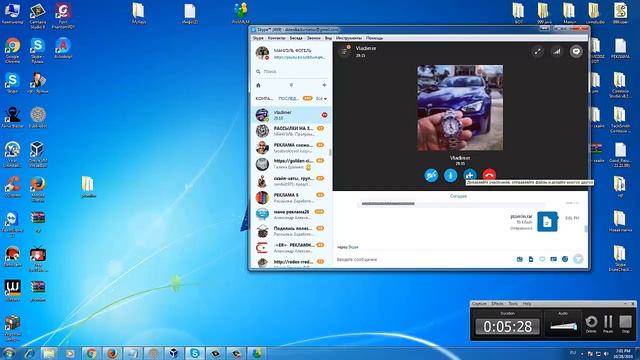Open the add participants plus button in call
This screenshot has width=640, height=360.
(470, 175)
